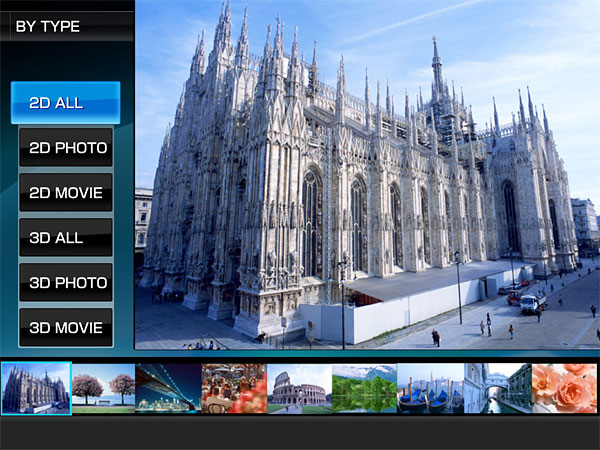Screen dimensions: 600x450
Task: Select the blue gondolas thumbnail
Action: [430, 388]
